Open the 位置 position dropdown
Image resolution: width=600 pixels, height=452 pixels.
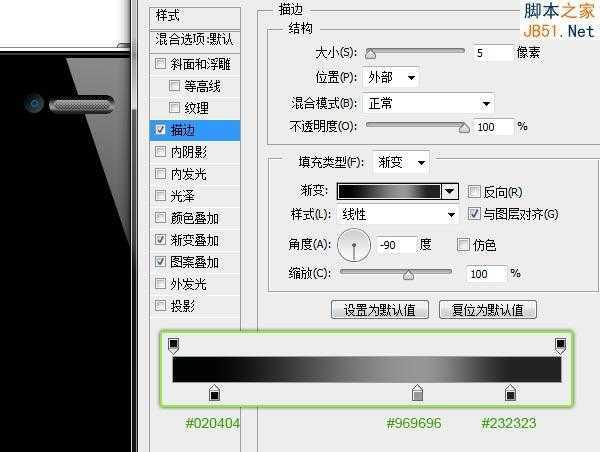pyautogui.click(x=391, y=78)
